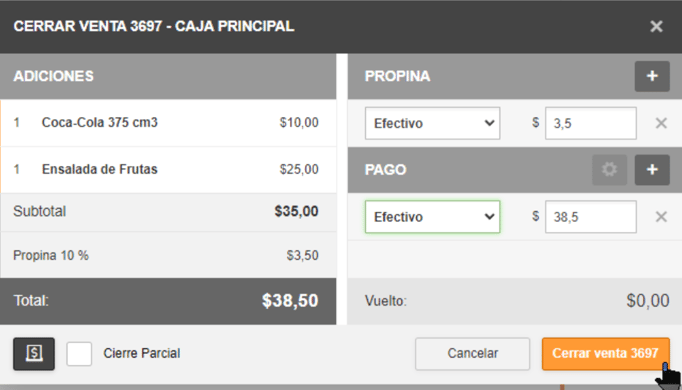Click the receipt icon button at bottom left
This screenshot has width=682, height=390.
pyautogui.click(x=34, y=354)
